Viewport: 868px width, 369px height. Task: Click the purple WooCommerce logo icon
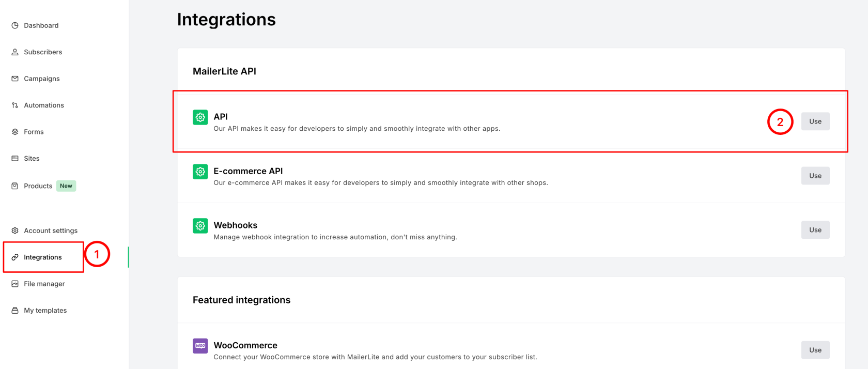pyautogui.click(x=200, y=346)
